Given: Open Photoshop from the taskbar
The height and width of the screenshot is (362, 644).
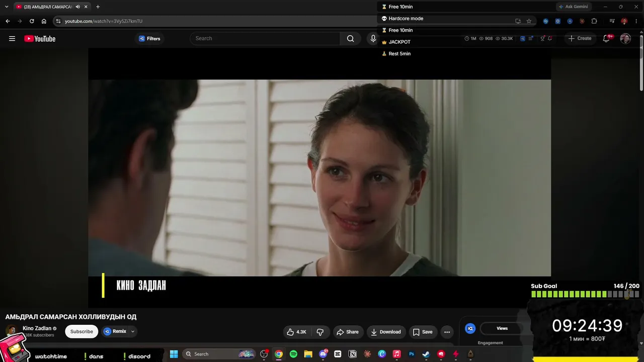Looking at the screenshot, I should click(x=412, y=354).
